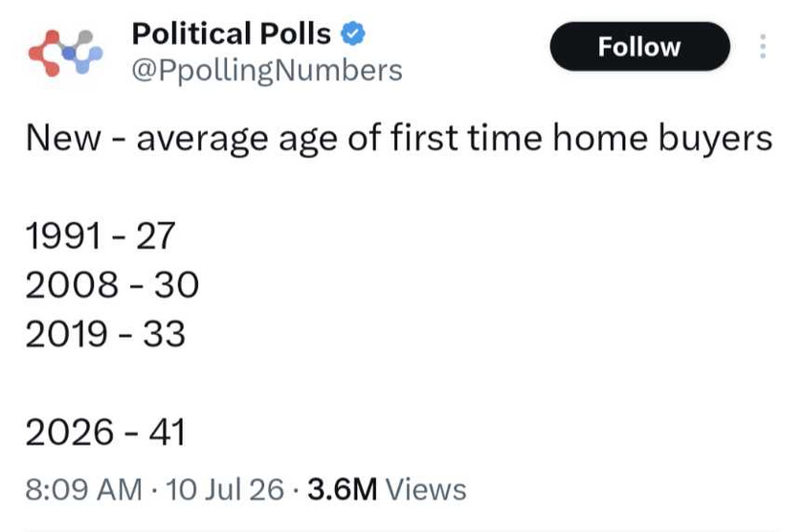Click the blue verified checkmark badge

click(x=353, y=33)
